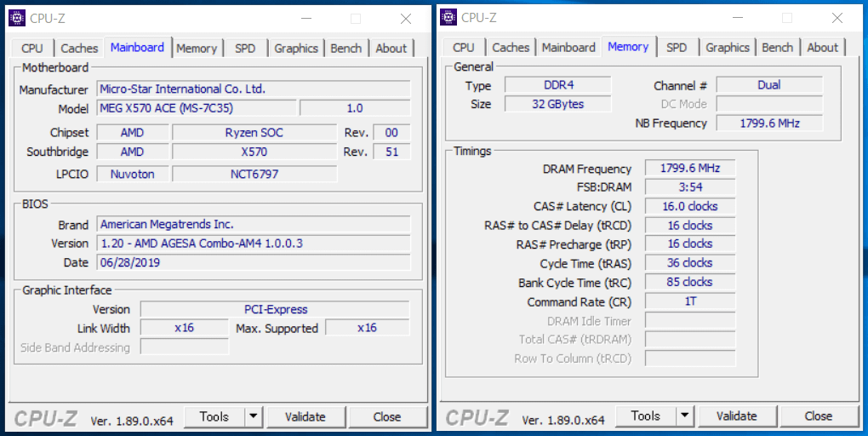Click Cycle Time tRAS 36 clocks
Image resolution: width=868 pixels, height=436 pixels.
click(x=690, y=263)
